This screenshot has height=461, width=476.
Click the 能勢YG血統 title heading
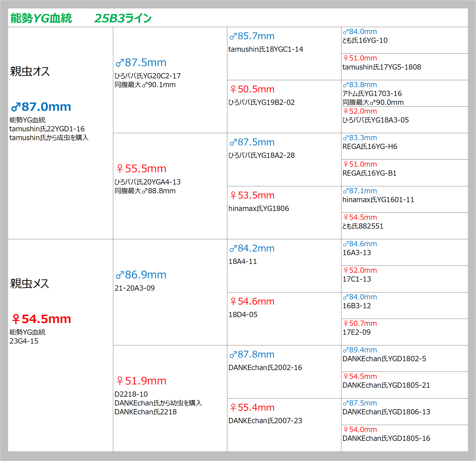point(41,18)
